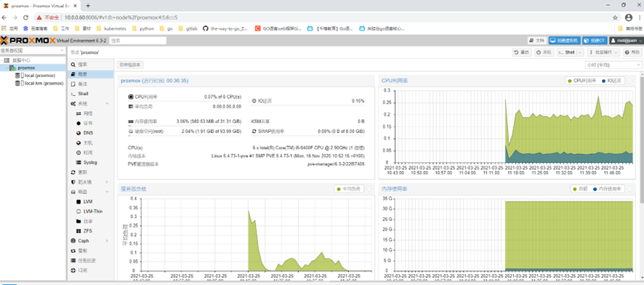Collapse the System (系统) section arrow

[x=107, y=103]
